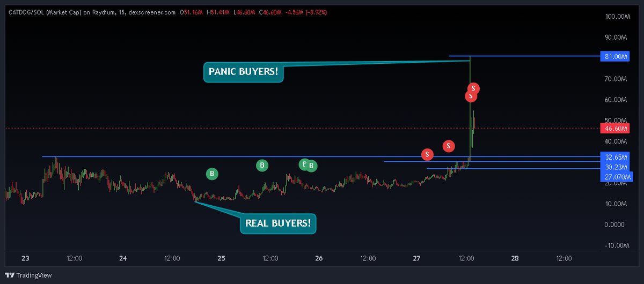The width and height of the screenshot is (644, 284).
Task: Click the 20.00M price axis label
Action: click(x=617, y=183)
